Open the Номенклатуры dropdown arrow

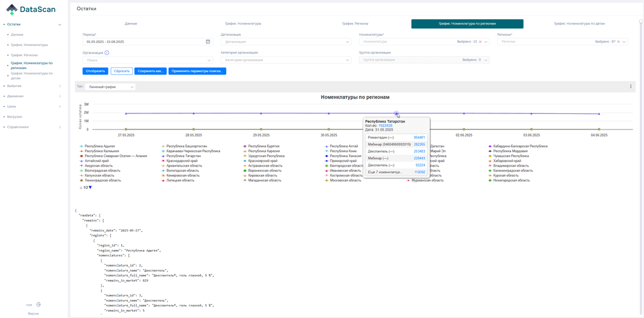tap(487, 42)
